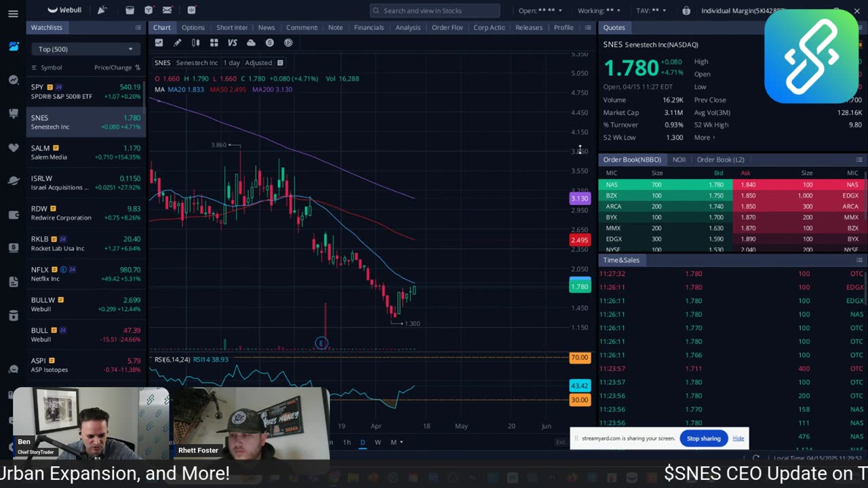Select the drawing pencil tool

point(177,43)
